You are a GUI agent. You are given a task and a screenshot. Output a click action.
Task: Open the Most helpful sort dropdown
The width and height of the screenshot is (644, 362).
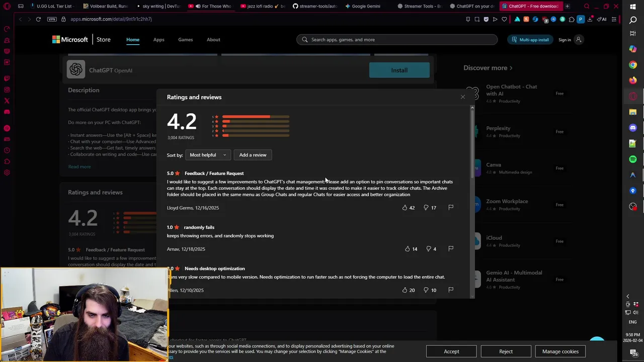tap(208, 155)
